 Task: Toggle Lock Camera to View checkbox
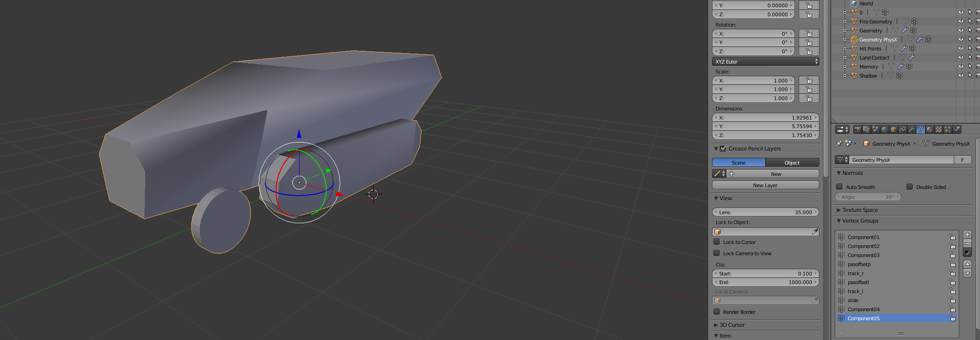[x=717, y=253]
